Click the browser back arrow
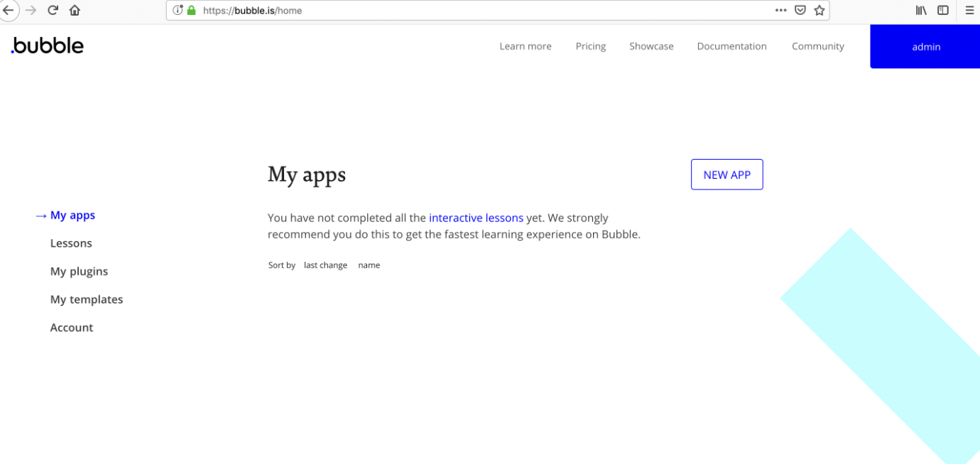The width and height of the screenshot is (980, 464). (x=8, y=11)
